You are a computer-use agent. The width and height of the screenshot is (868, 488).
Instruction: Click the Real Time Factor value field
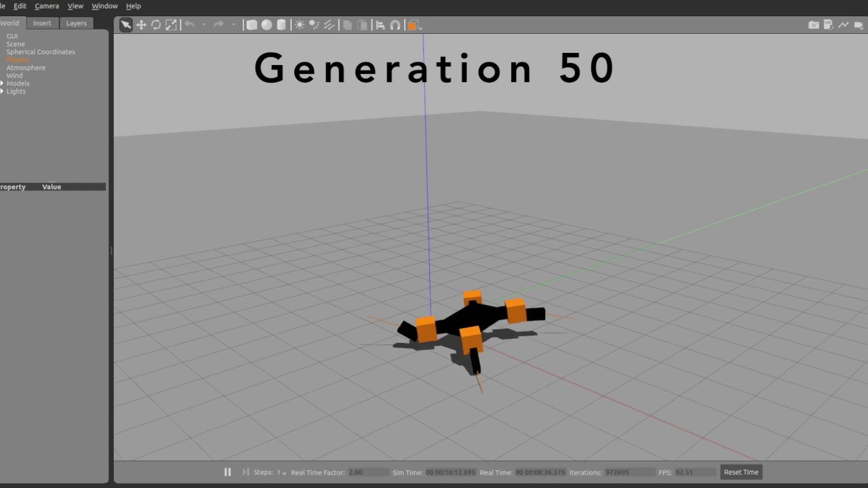(x=368, y=472)
